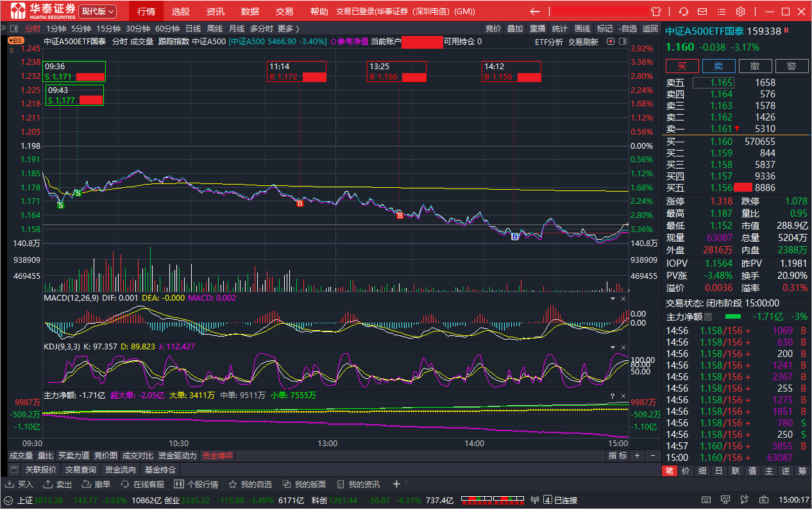Toggle the BS trade markers badge
This screenshot has width=812, height=509.
coord(15,40)
